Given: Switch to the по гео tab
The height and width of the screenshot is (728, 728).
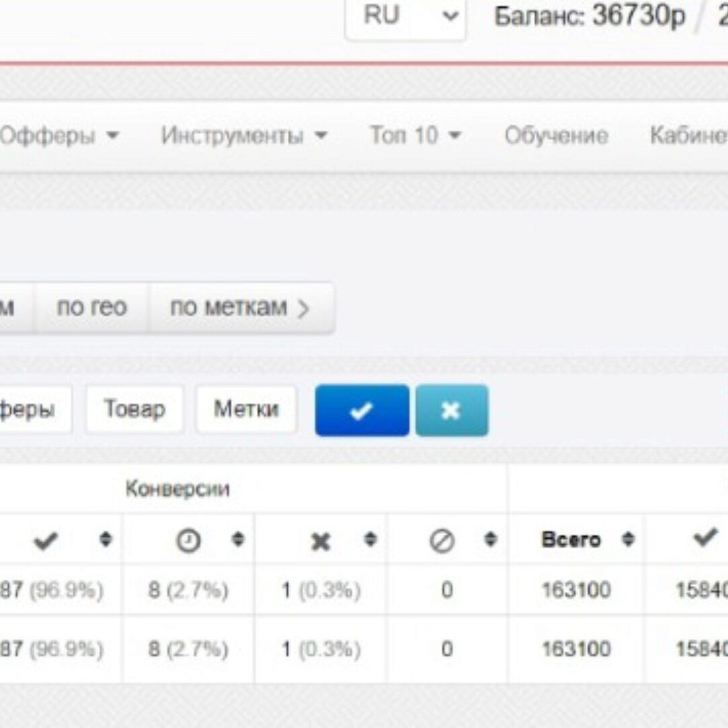Looking at the screenshot, I should (x=92, y=307).
